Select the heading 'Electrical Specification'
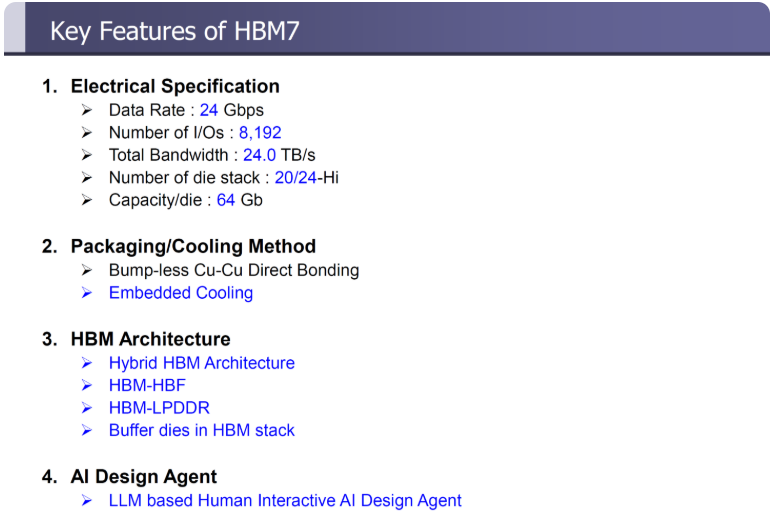The image size is (776, 515). [175, 86]
